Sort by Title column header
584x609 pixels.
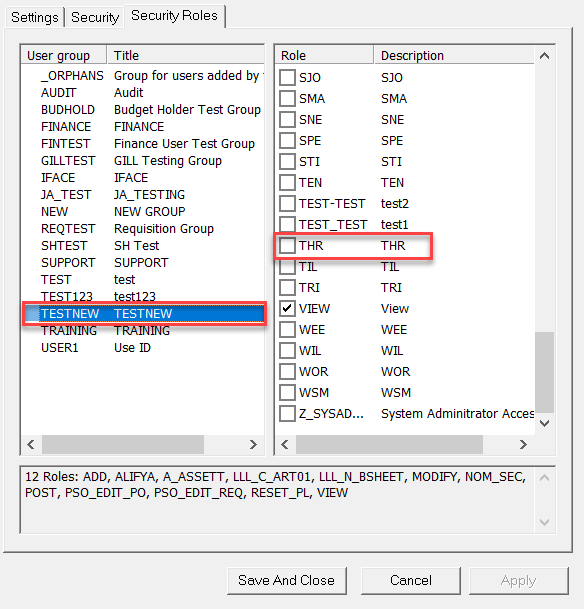(x=186, y=55)
